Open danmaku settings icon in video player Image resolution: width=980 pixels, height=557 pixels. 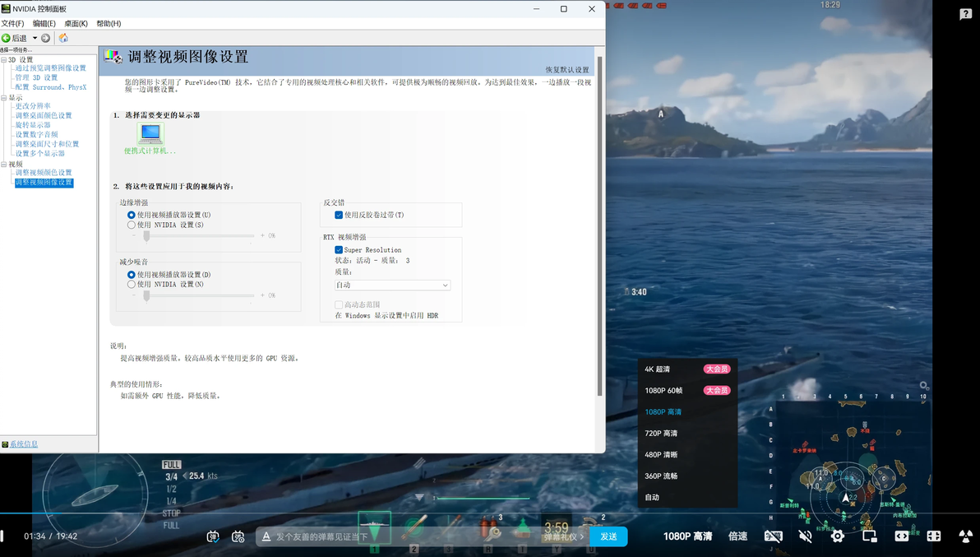(x=238, y=536)
